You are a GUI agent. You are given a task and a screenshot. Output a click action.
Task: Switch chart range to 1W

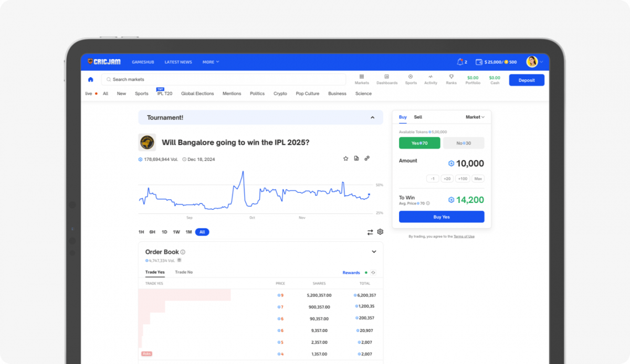[176, 232]
